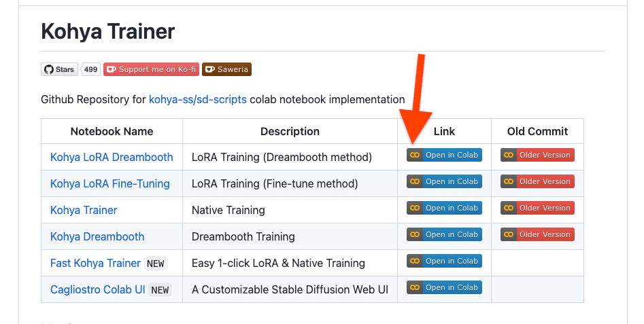Viewport: 644px width, 324px height.
Task: Open the Kohya Dreambooth notebook link
Action: 97,236
